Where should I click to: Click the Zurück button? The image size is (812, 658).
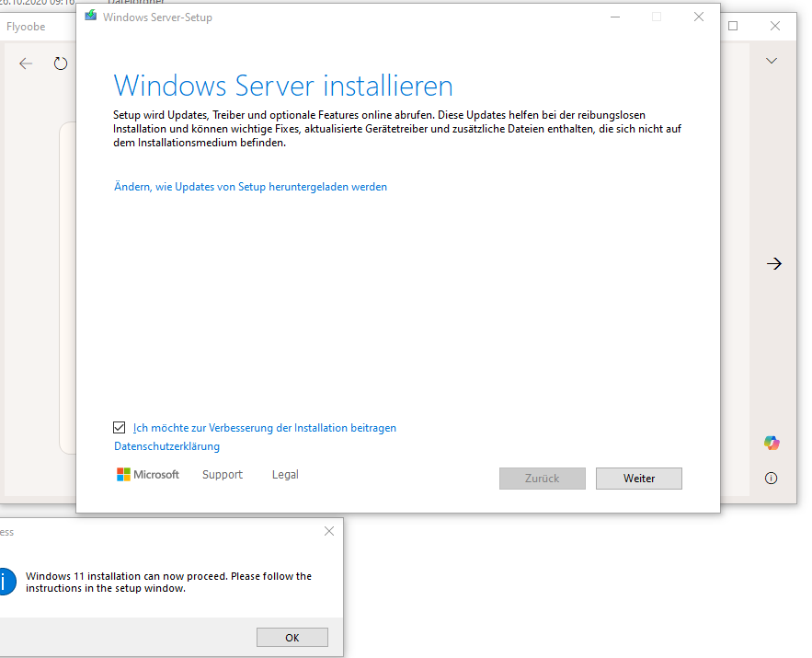point(542,479)
